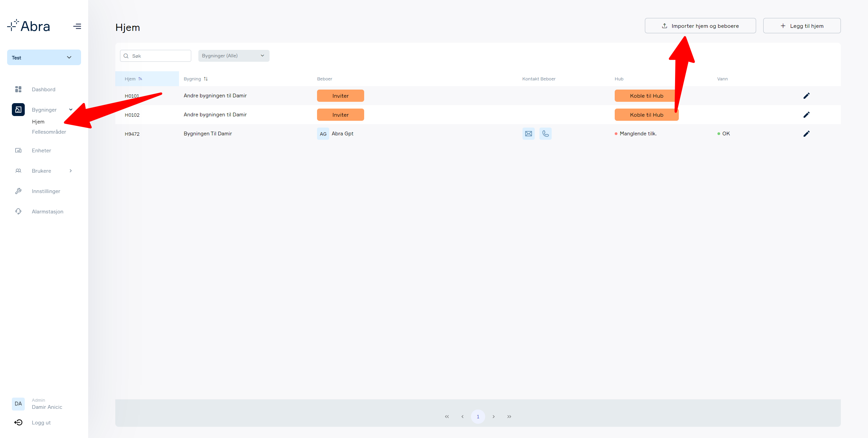Edit home H0101 with the pencil icon
Viewport: 868px width, 438px height.
point(806,96)
